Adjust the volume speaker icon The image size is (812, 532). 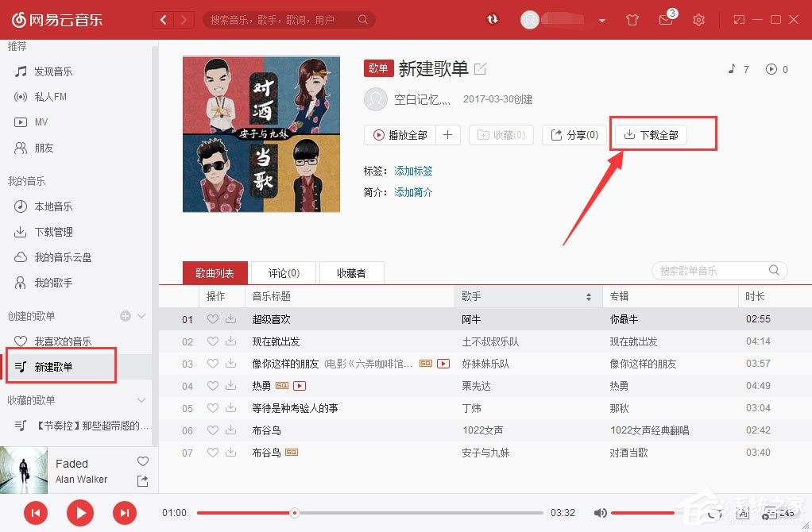click(x=601, y=513)
